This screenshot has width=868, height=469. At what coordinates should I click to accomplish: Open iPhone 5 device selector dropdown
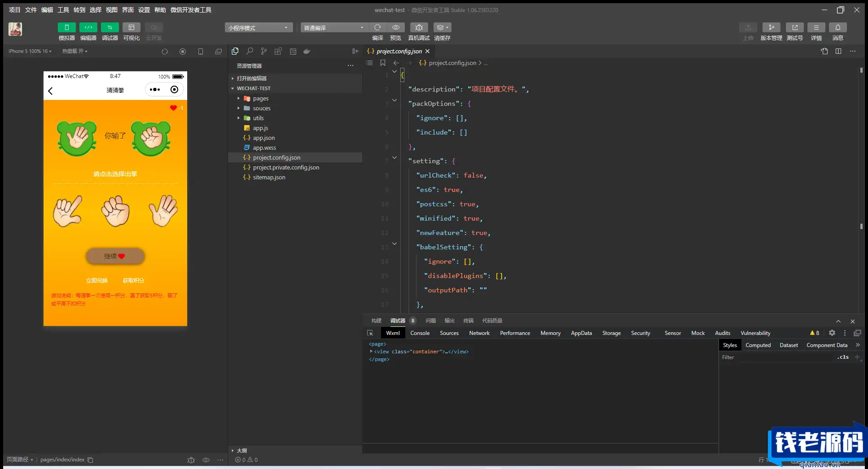[30, 51]
